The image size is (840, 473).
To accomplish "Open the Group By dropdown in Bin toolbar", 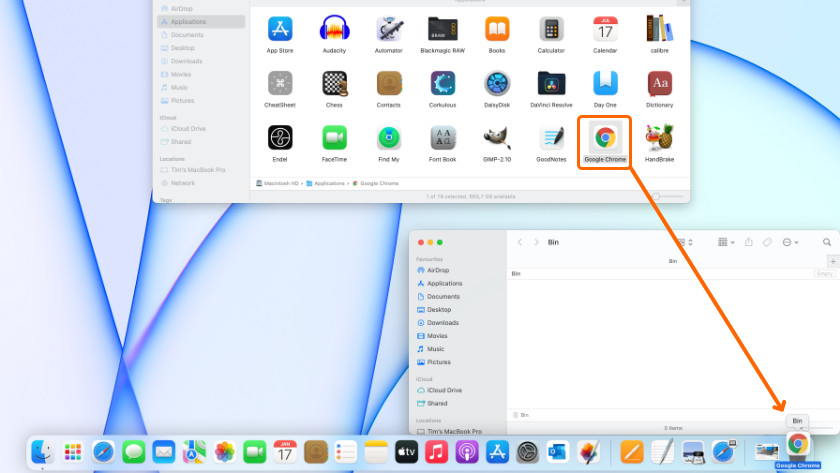I will pyautogui.click(x=726, y=243).
